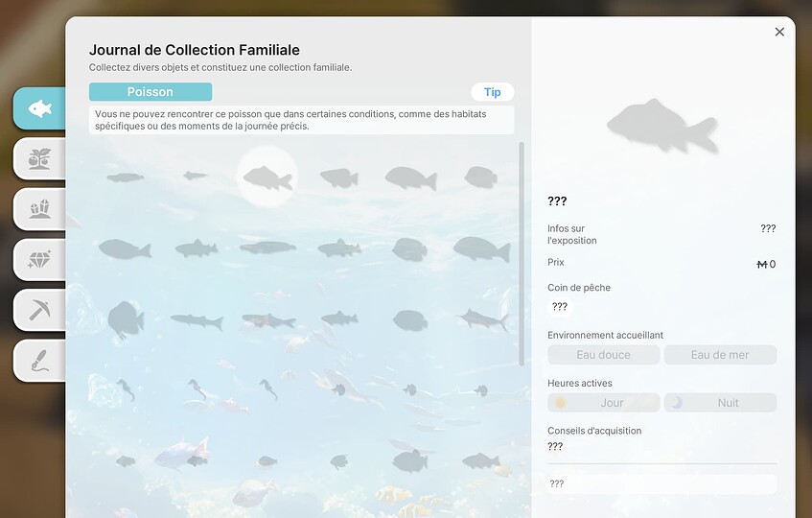Toggle the Jour active hours option

click(x=603, y=403)
